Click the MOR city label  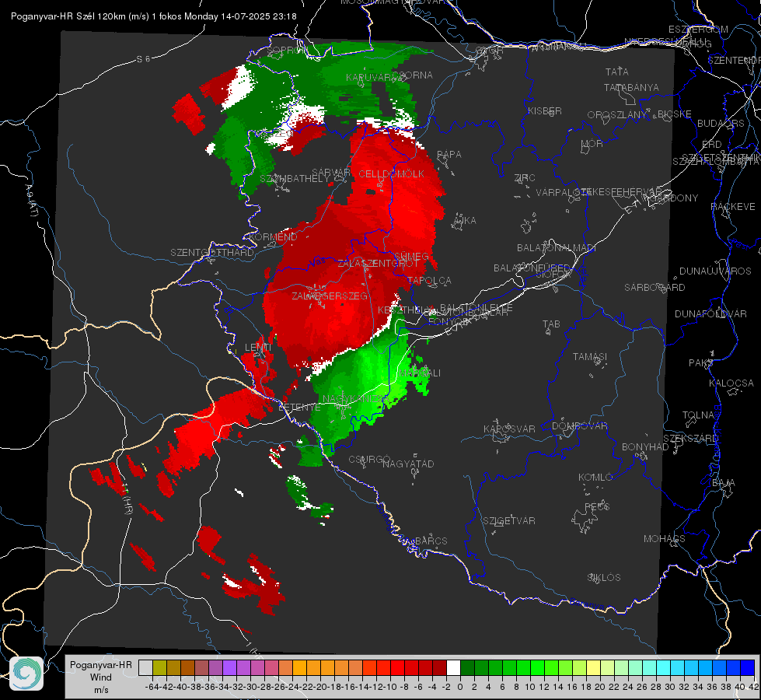pyautogui.click(x=592, y=143)
